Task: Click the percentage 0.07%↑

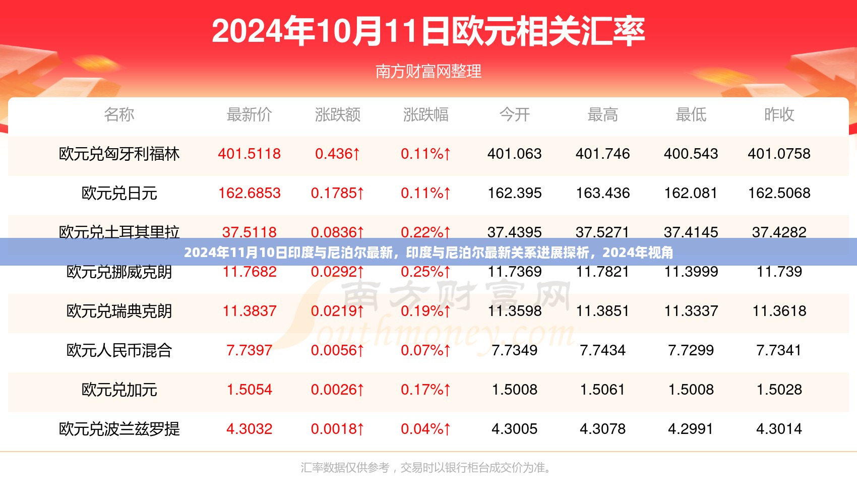Action: (x=425, y=350)
